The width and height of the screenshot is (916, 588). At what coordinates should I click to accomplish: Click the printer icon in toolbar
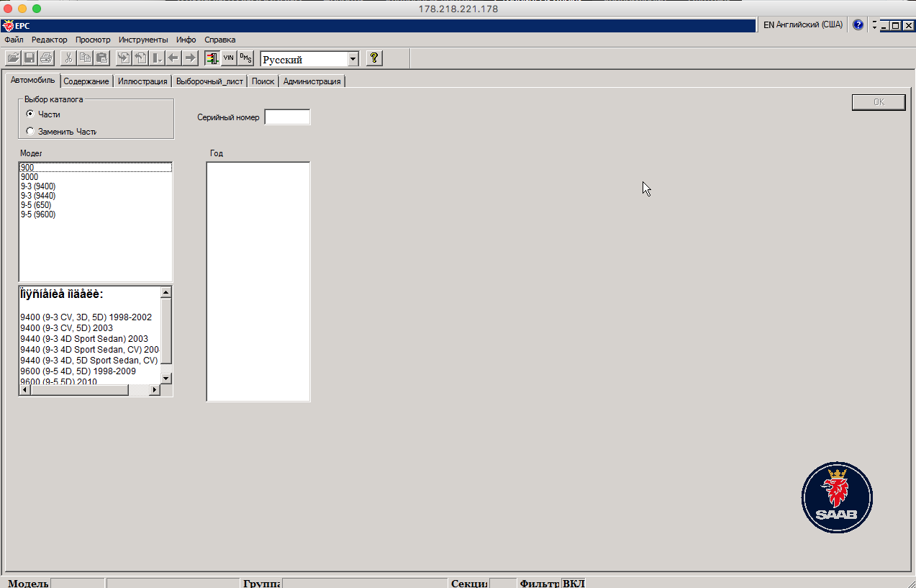click(46, 58)
